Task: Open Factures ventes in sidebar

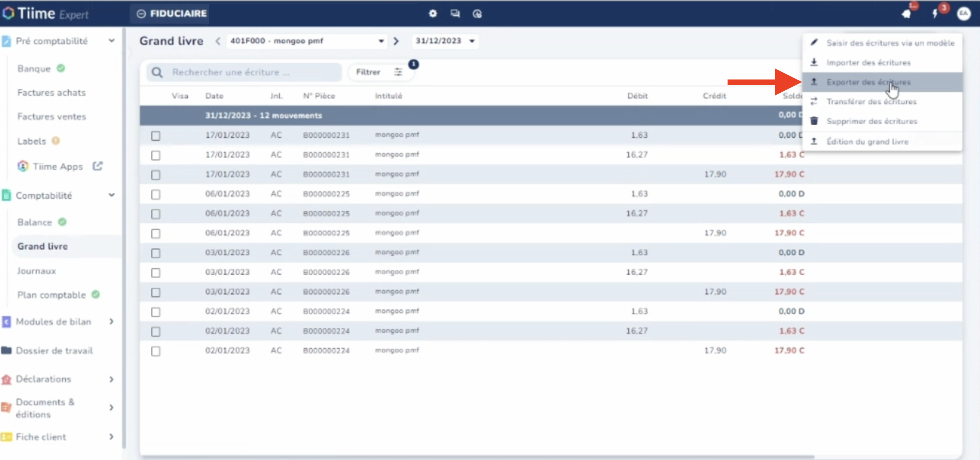Action: point(51,117)
